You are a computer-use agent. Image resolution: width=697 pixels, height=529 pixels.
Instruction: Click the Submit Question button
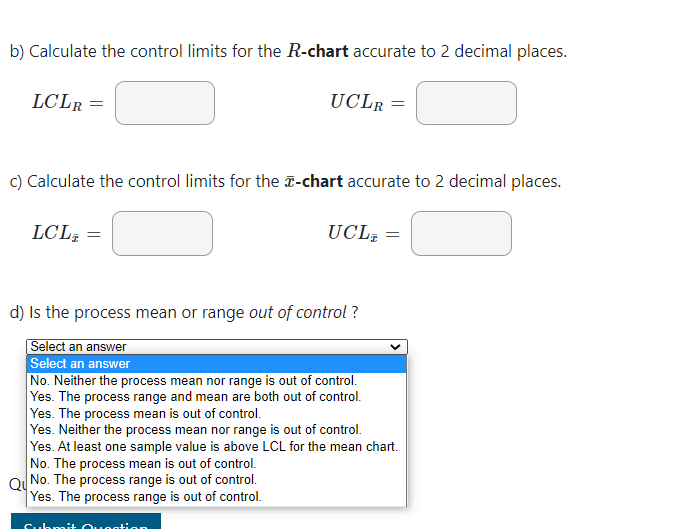(86, 521)
